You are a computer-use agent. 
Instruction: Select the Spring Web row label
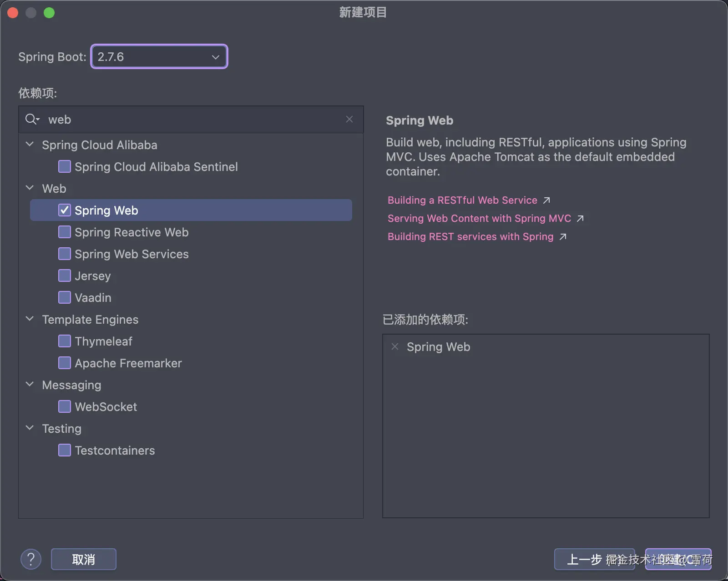point(106,210)
